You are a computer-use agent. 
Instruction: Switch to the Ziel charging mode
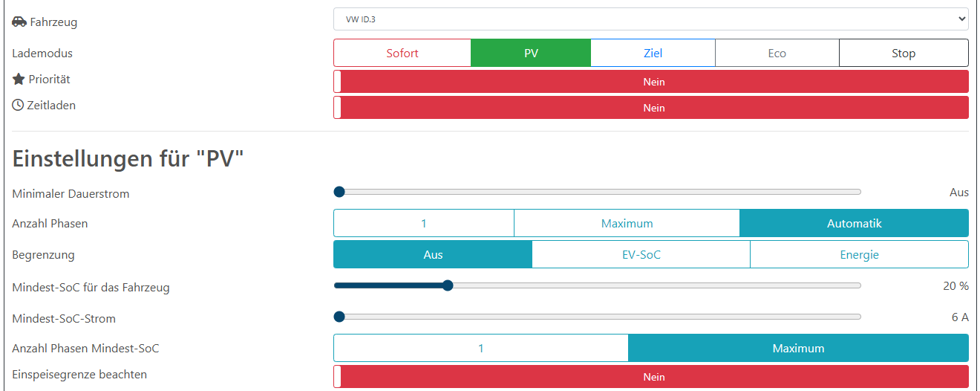(653, 53)
